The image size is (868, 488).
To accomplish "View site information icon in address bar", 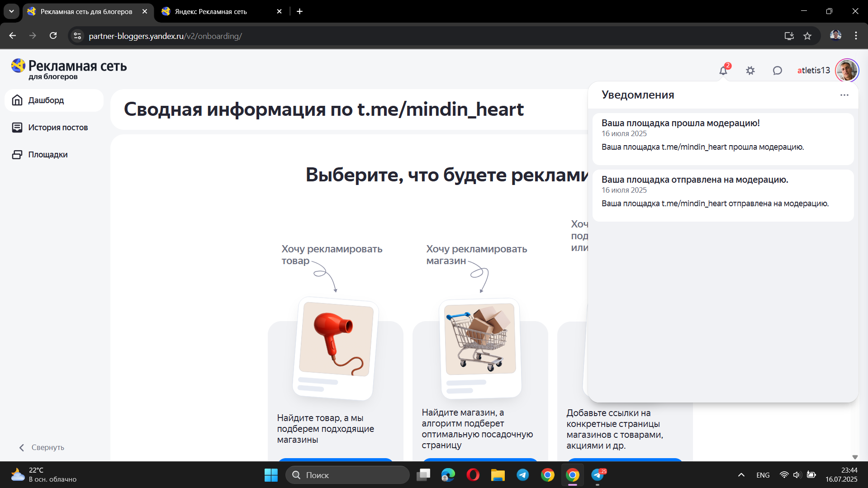I will click(x=77, y=36).
